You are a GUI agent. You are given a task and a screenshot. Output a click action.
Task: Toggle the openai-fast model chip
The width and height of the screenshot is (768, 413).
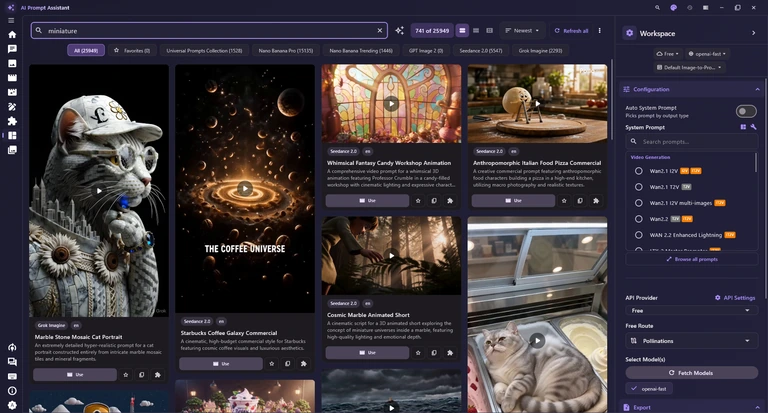(649, 389)
